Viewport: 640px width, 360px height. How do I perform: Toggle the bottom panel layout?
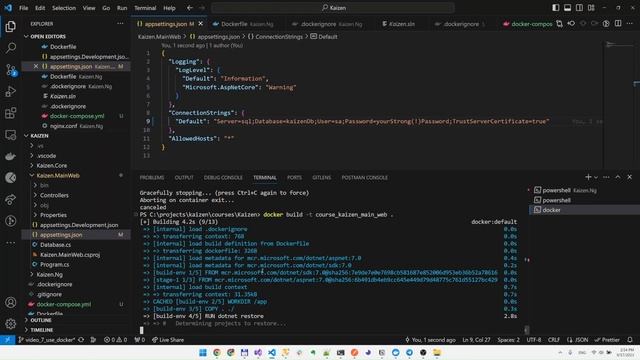(567, 8)
